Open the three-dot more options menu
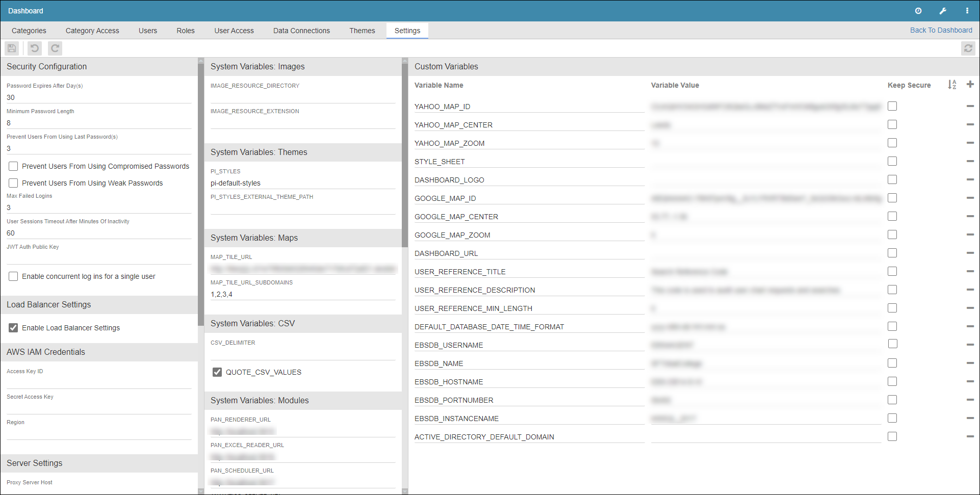980x495 pixels. tap(967, 11)
